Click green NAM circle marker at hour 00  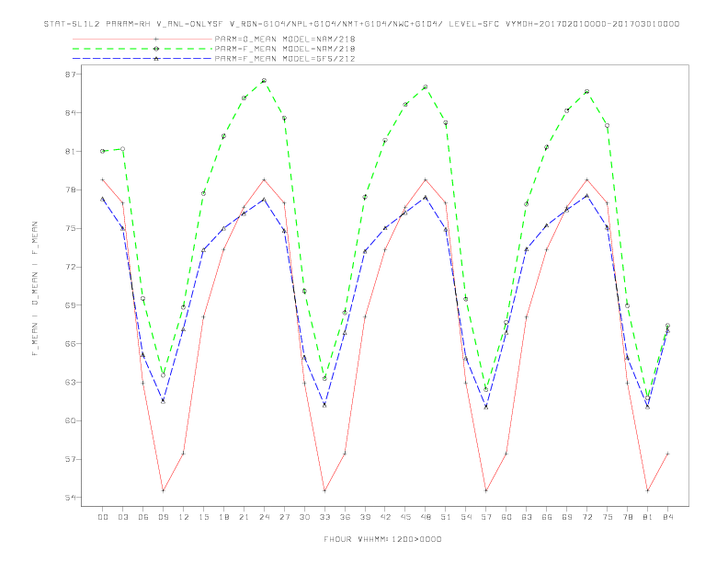(x=103, y=151)
